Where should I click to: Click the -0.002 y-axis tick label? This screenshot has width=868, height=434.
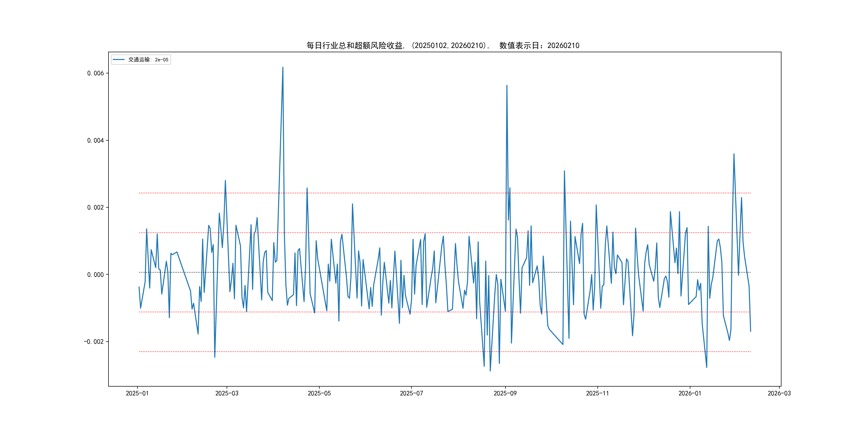(94, 342)
